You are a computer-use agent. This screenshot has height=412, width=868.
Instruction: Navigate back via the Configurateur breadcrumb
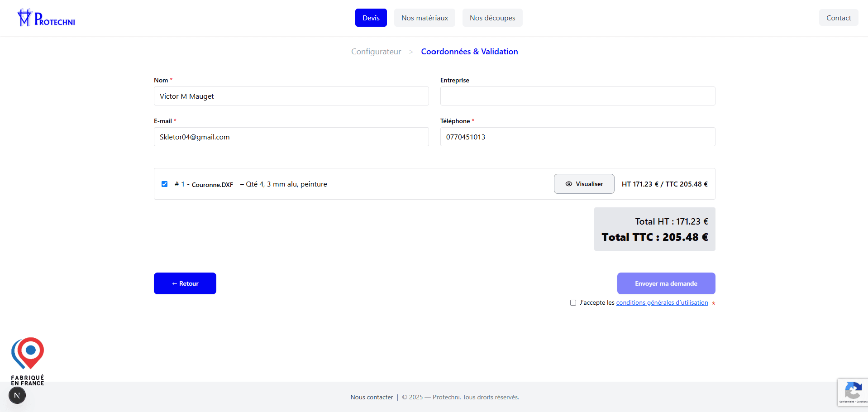[x=376, y=51]
